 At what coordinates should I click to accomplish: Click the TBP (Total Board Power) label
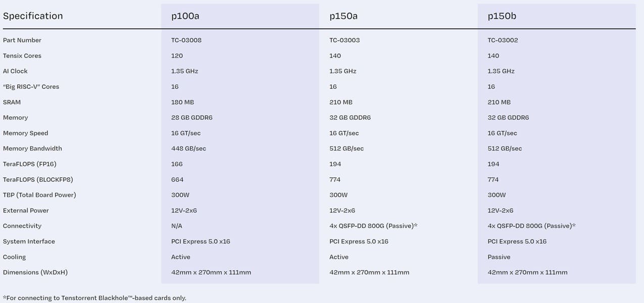coord(39,195)
